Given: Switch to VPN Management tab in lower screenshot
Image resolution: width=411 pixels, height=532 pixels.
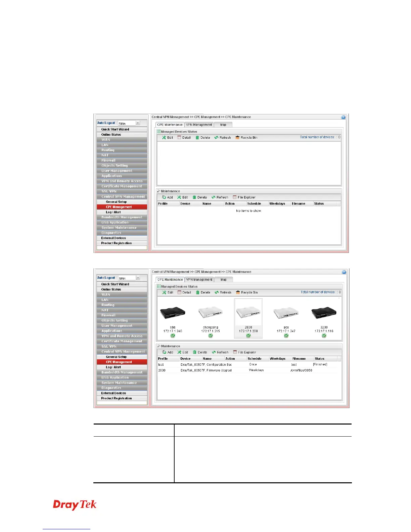Looking at the screenshot, I should pos(199,279).
